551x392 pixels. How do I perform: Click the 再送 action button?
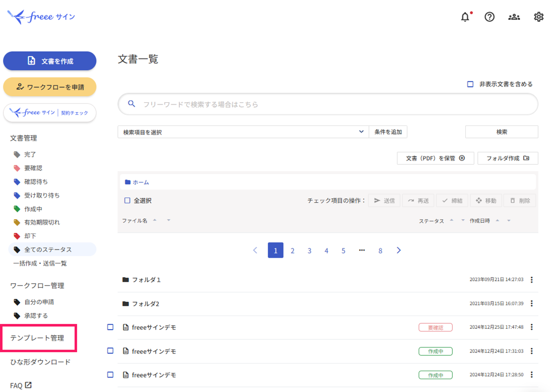(x=418, y=200)
